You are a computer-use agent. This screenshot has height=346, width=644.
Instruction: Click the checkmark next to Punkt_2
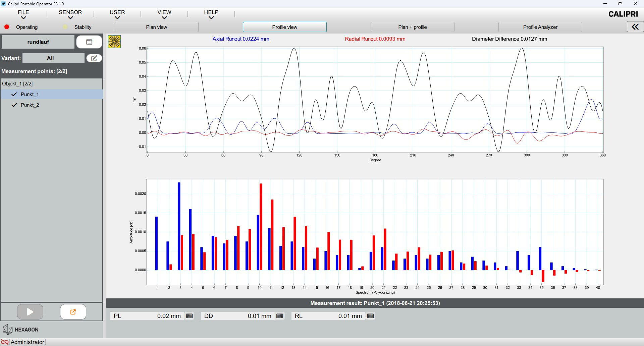pos(14,105)
